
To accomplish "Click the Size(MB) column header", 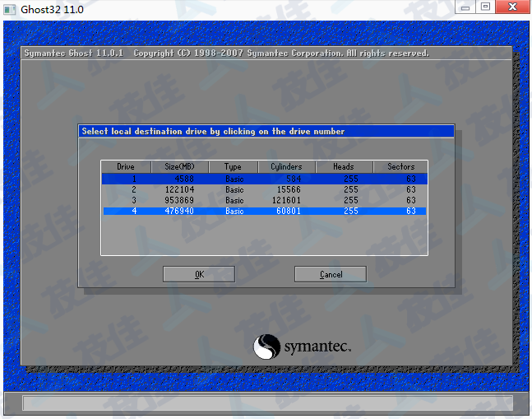I will tap(180, 167).
